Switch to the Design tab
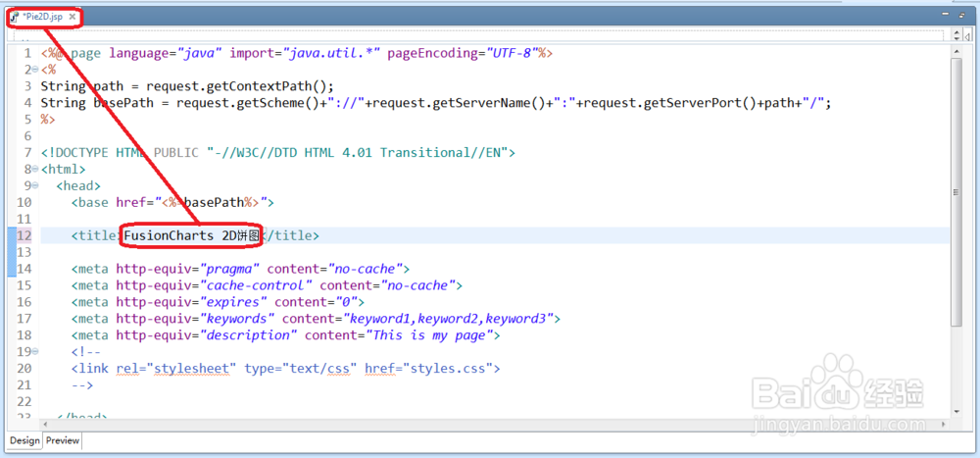 [25, 440]
